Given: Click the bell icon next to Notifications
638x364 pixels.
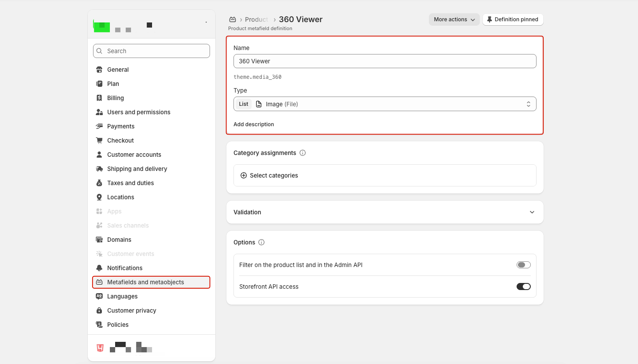Looking at the screenshot, I should tap(99, 268).
